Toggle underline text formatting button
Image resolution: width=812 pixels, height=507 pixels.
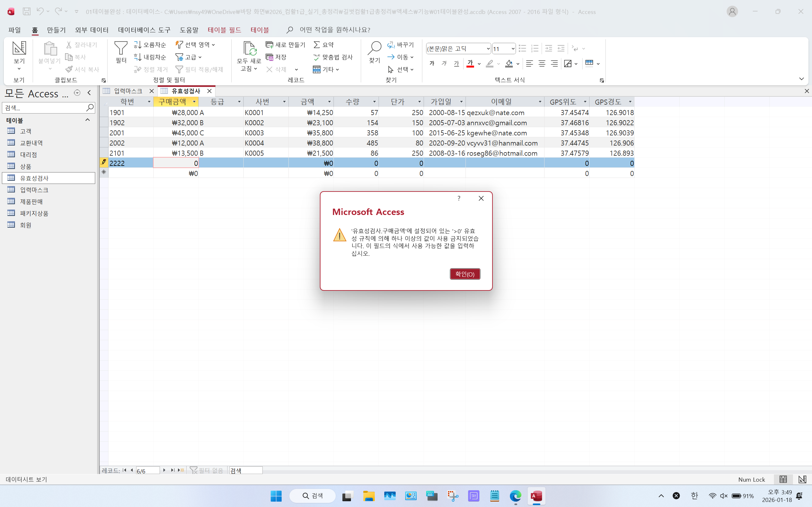pos(456,63)
